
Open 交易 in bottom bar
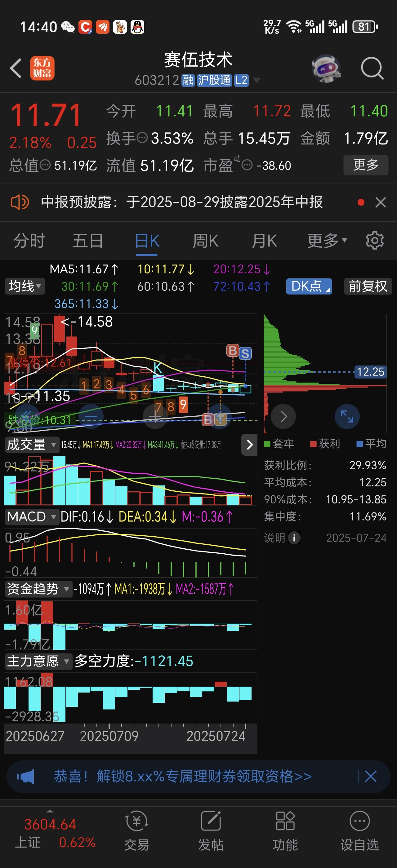point(136,830)
